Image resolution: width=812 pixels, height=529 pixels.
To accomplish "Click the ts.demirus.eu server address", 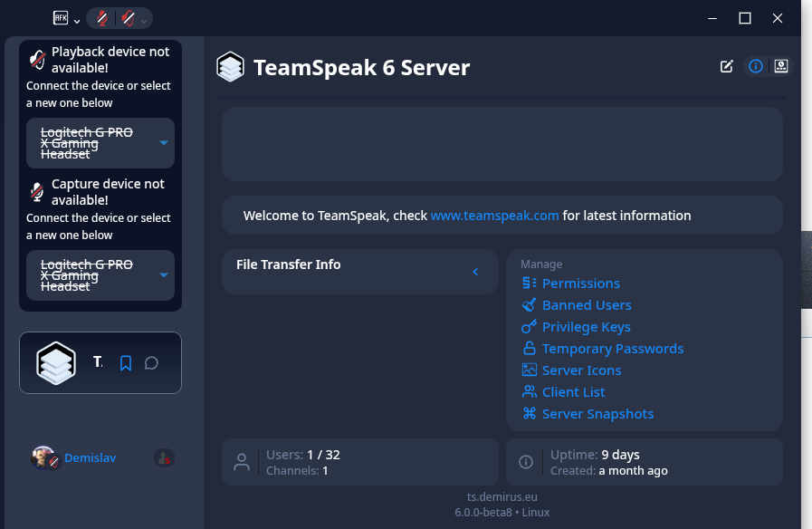I will pyautogui.click(x=502, y=497).
